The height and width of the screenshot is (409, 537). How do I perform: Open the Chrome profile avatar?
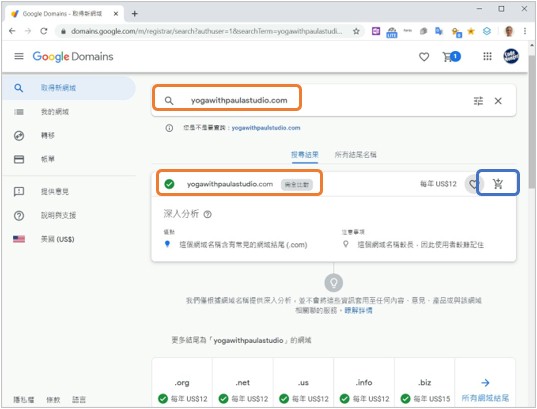(x=509, y=32)
